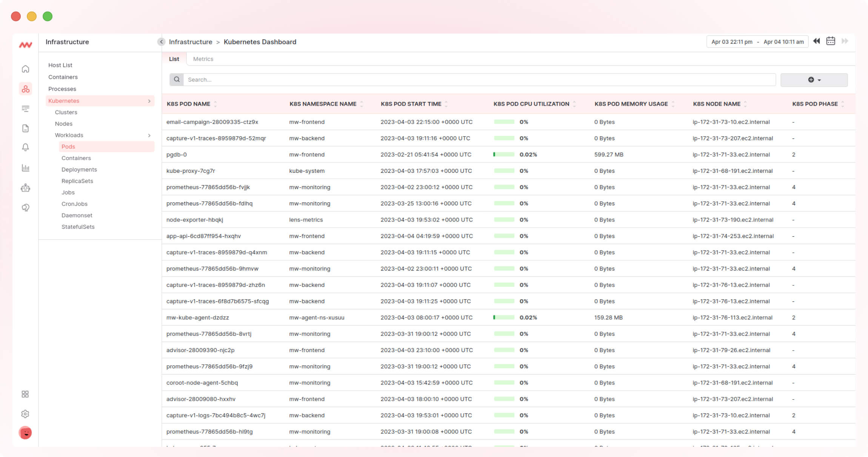Click the calendar icon near the date range
Screen dimensions: 868x457
(830, 41)
